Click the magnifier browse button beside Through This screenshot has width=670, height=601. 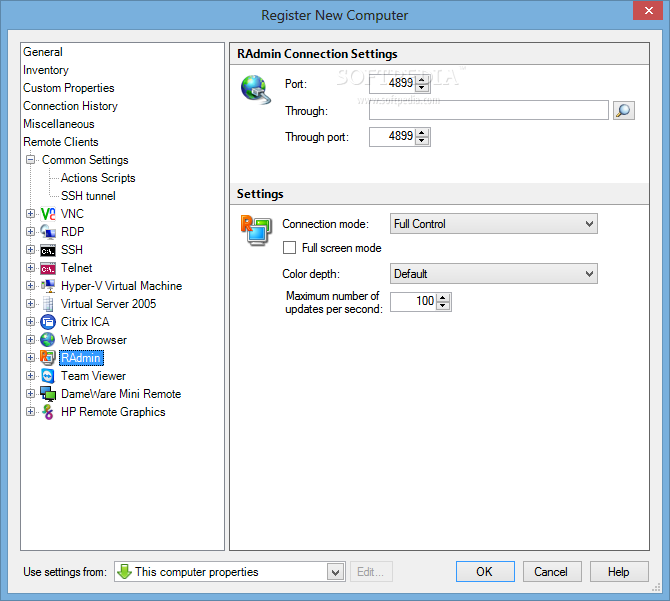(623, 111)
